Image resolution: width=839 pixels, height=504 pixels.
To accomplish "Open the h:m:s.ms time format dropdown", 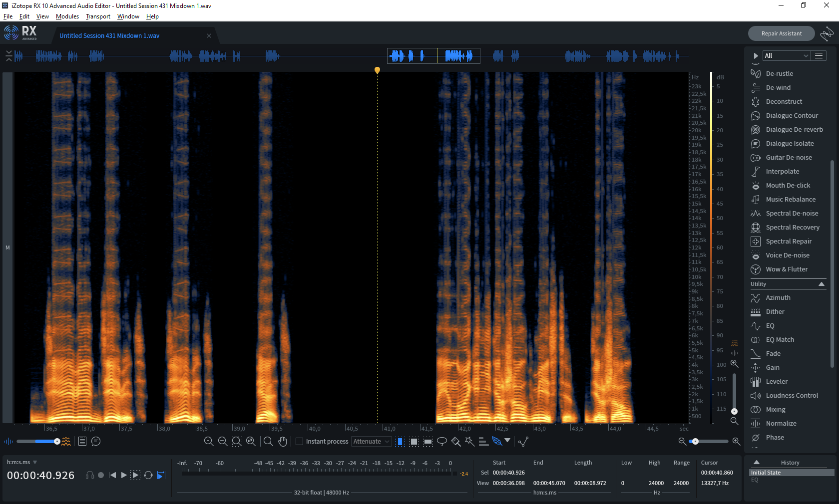I will click(x=22, y=462).
